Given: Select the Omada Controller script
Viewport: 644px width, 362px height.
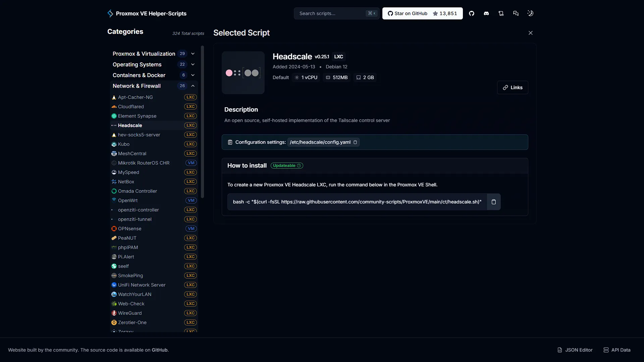Looking at the screenshot, I should (154, 191).
